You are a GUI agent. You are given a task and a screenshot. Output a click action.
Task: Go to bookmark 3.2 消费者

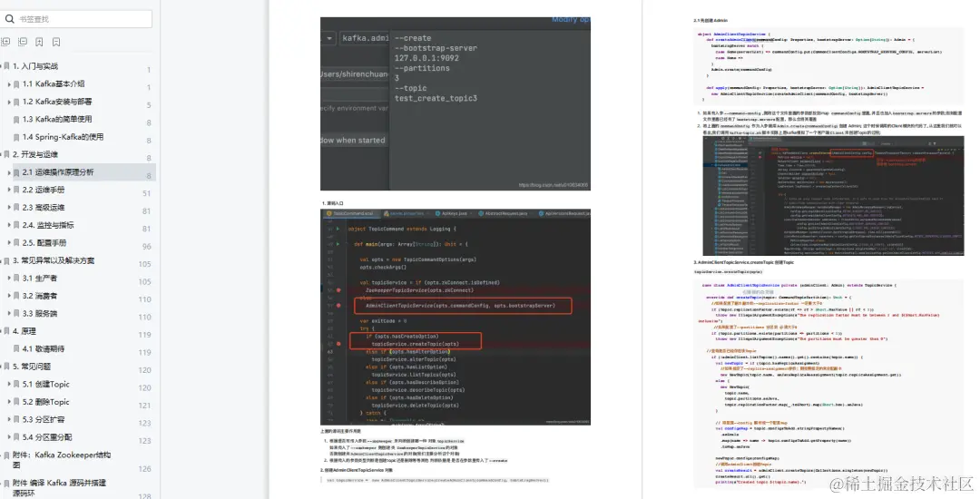[40, 296]
